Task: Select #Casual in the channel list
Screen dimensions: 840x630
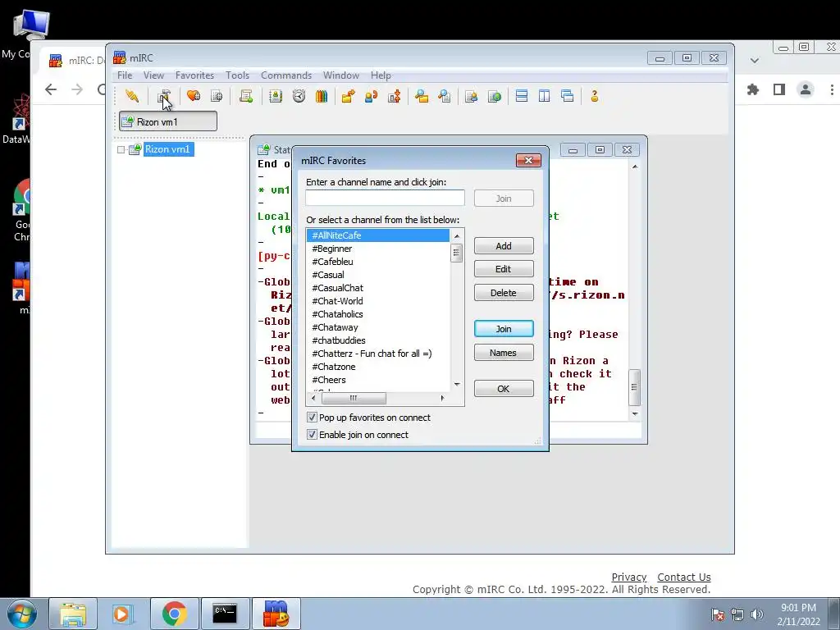Action: pyautogui.click(x=377, y=275)
